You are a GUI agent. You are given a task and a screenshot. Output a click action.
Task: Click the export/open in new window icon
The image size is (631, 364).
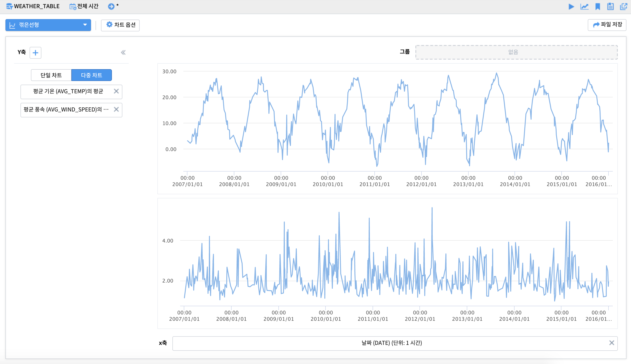click(624, 7)
